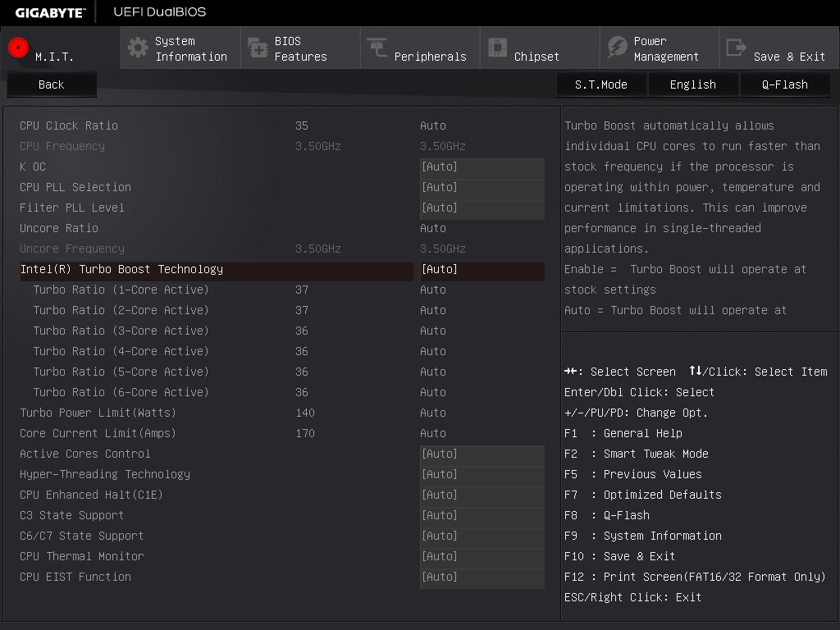
Task: Open the Power Management tab
Action: point(660,48)
